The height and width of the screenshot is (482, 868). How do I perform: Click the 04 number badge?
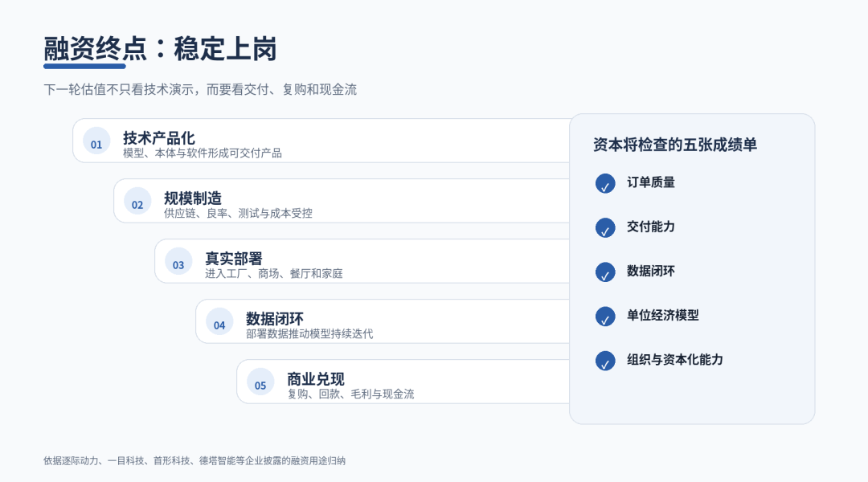point(219,321)
